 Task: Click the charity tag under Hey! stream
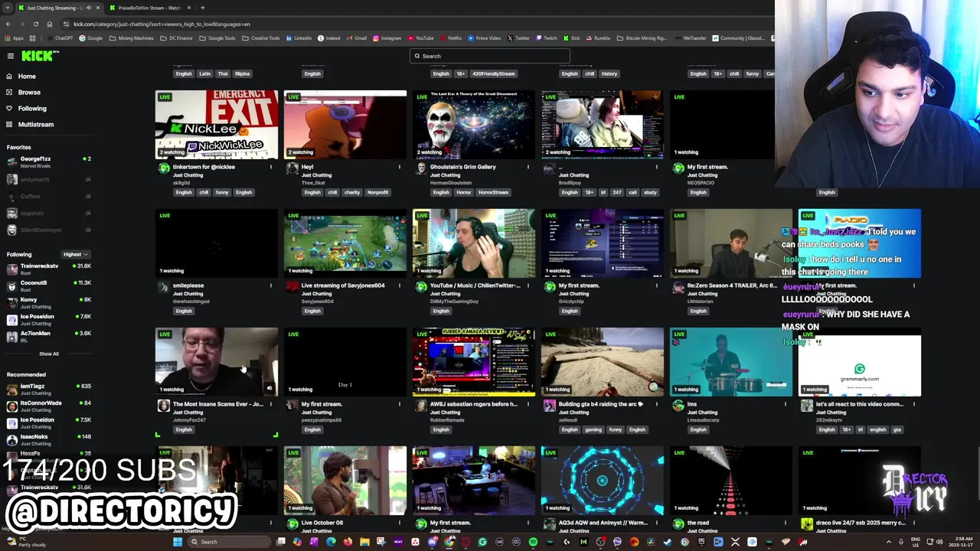[x=352, y=193]
